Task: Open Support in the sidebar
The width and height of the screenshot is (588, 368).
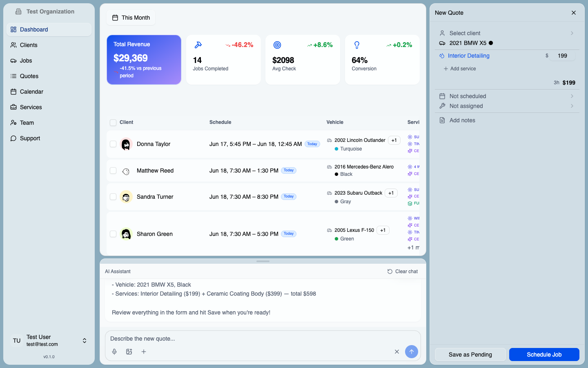Action: (x=49, y=138)
